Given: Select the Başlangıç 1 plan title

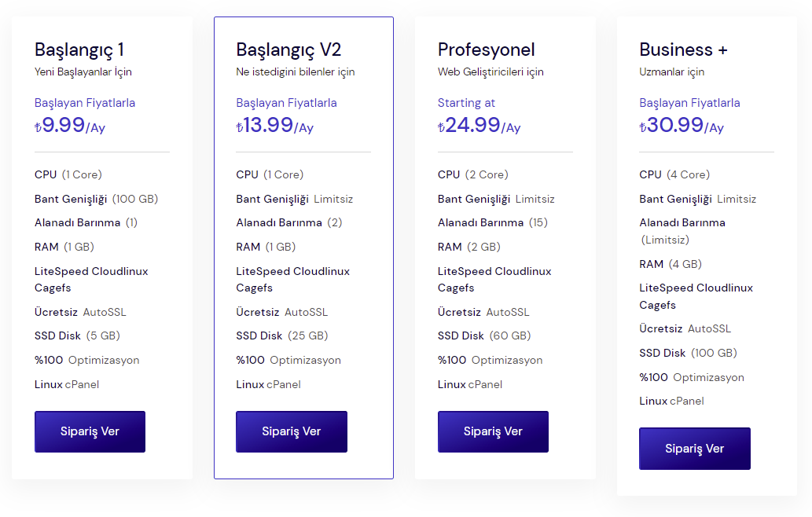Looking at the screenshot, I should [79, 49].
